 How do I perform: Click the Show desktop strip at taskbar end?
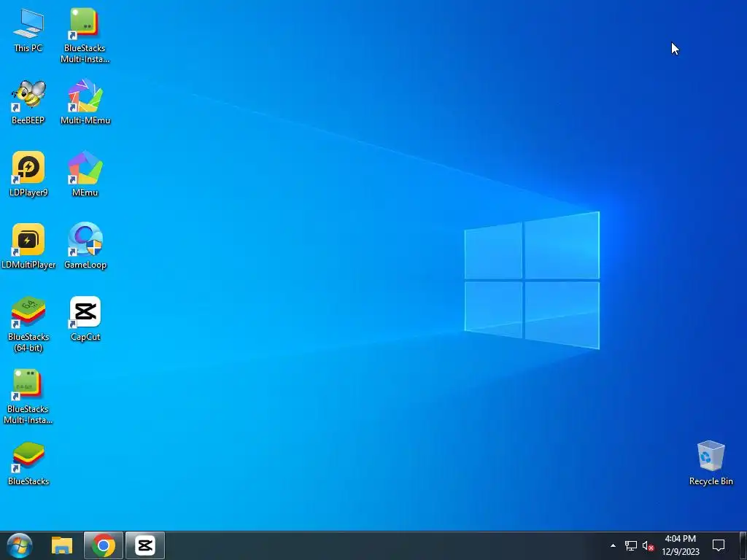(x=743, y=545)
